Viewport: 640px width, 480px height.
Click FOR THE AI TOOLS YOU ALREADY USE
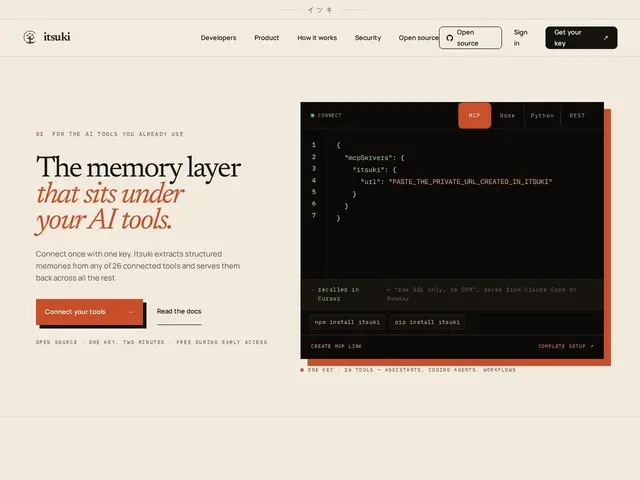click(118, 134)
